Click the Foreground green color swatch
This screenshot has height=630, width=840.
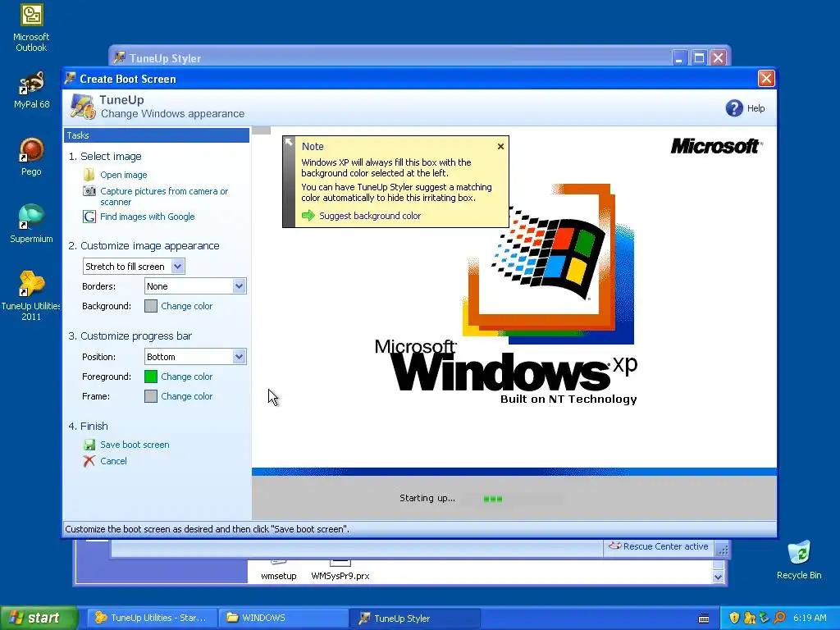pos(151,377)
